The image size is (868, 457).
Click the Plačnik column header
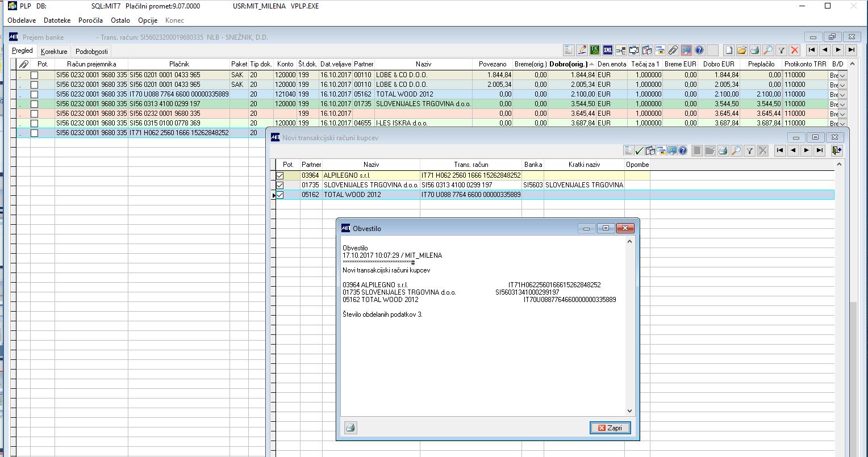(x=179, y=64)
